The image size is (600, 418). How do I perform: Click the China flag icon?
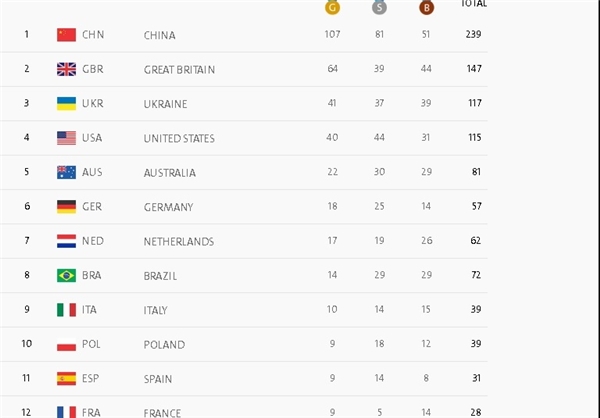click(67, 35)
